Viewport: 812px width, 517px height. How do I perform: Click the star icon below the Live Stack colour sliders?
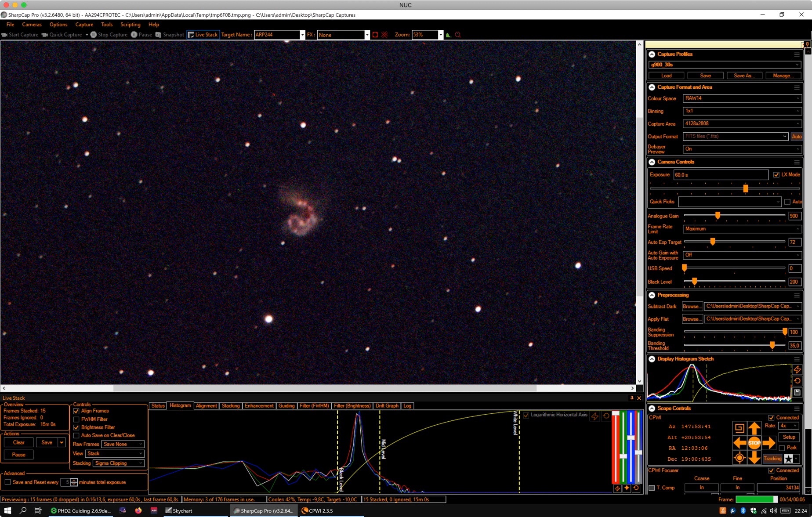(627, 488)
